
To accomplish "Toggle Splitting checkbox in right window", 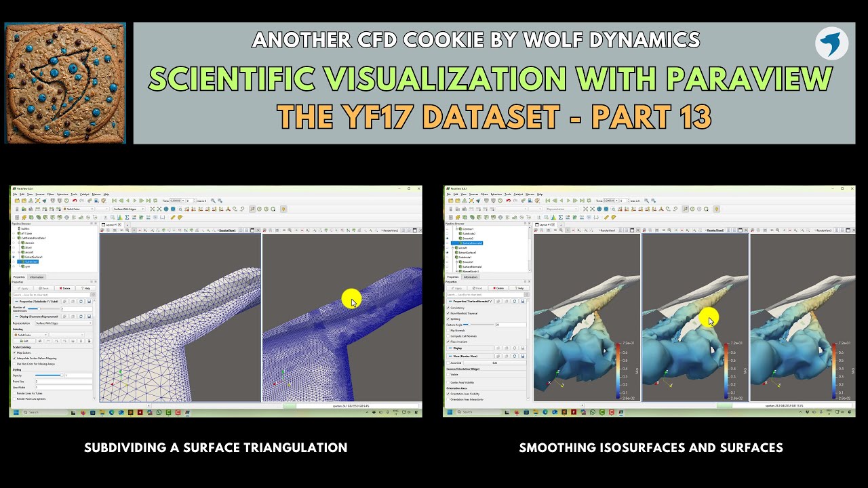I will [x=448, y=319].
